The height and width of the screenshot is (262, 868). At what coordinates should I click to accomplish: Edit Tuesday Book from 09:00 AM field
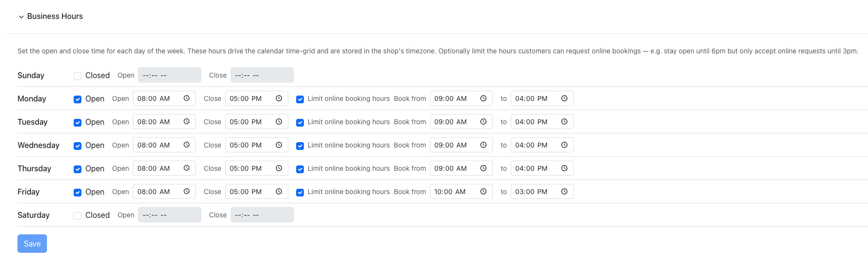(461, 122)
